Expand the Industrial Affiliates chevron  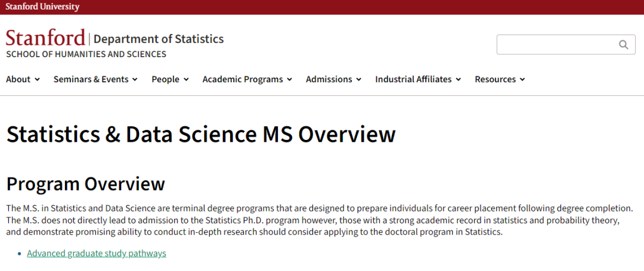[459, 80]
